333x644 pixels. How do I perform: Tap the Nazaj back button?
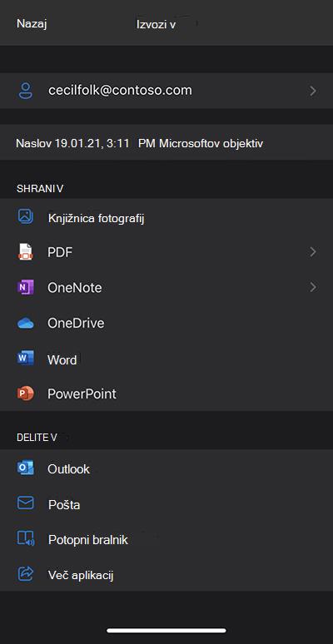[32, 24]
